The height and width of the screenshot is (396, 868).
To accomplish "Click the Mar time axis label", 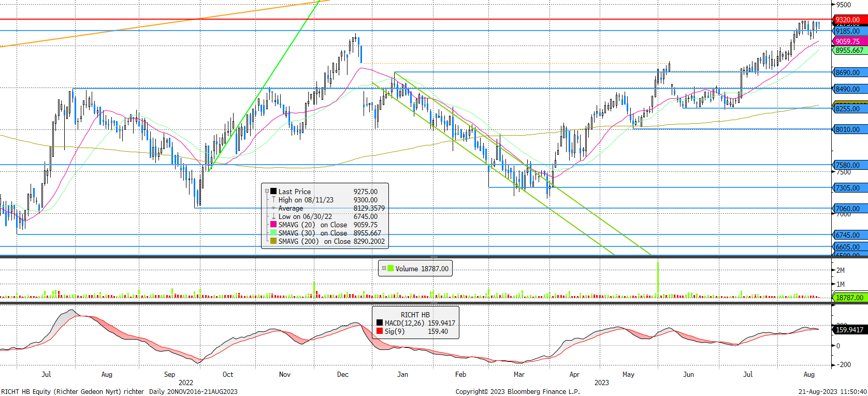I will [519, 374].
